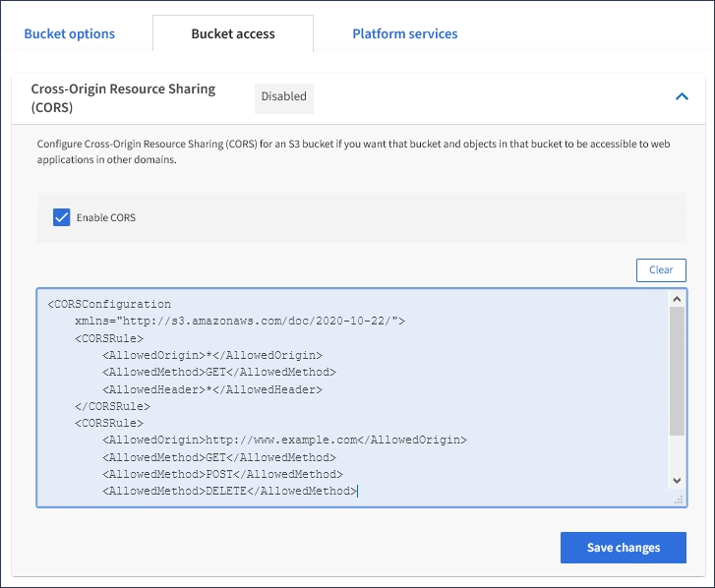Uncheck the Enable CORS checkbox

tap(61, 217)
